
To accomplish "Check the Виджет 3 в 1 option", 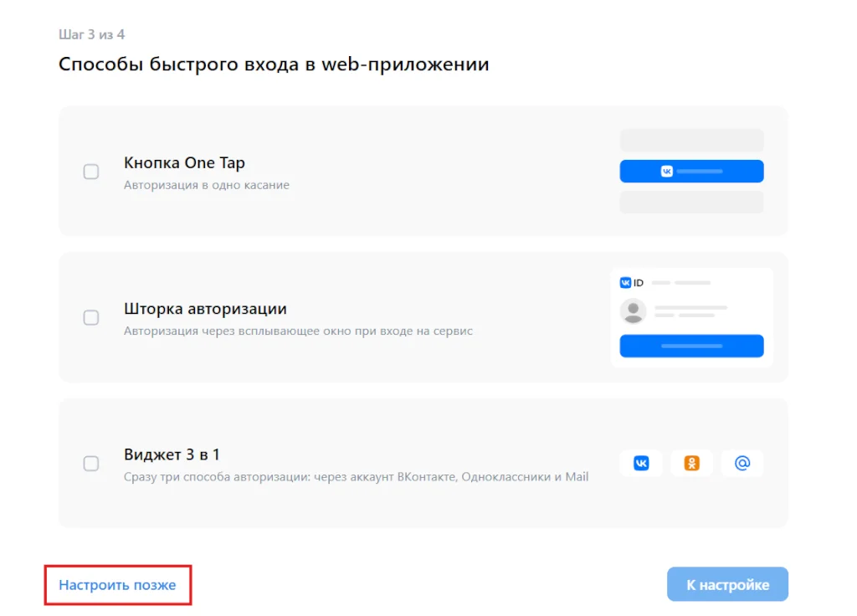I will 91,464.
